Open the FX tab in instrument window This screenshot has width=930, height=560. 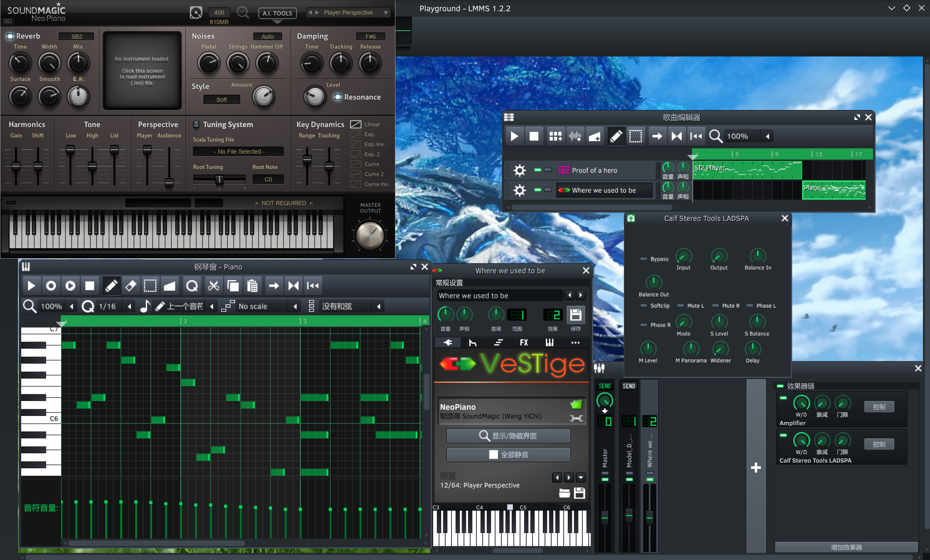[524, 342]
